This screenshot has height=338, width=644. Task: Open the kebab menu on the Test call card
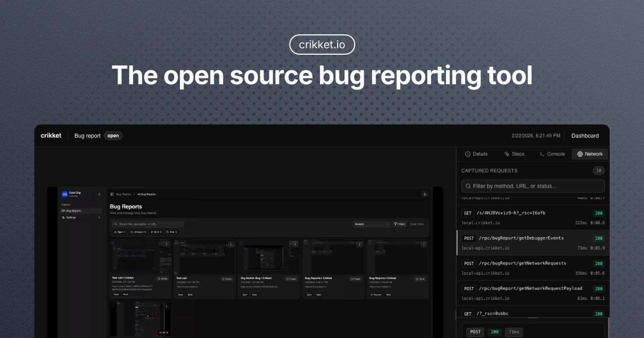pyautogui.click(x=231, y=245)
